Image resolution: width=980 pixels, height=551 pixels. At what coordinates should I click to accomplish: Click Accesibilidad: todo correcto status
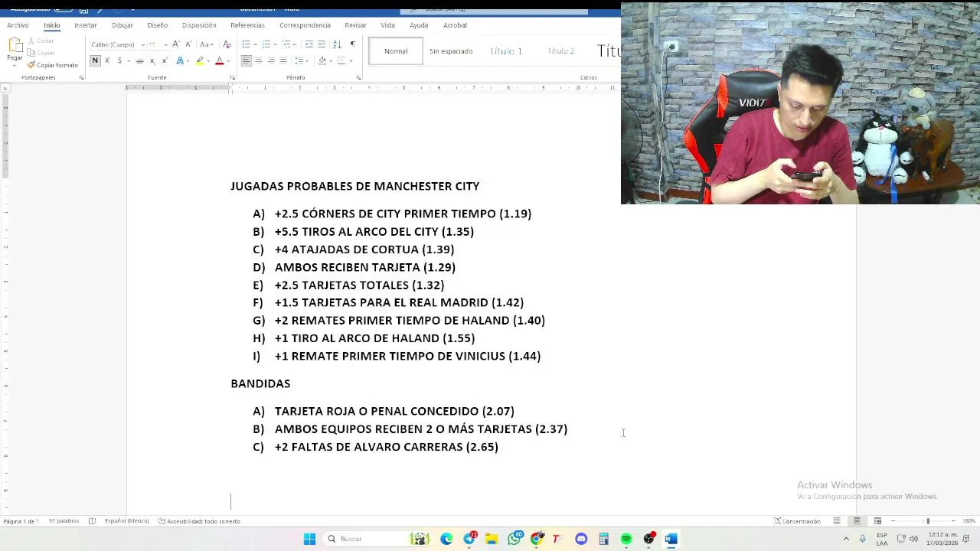199,521
